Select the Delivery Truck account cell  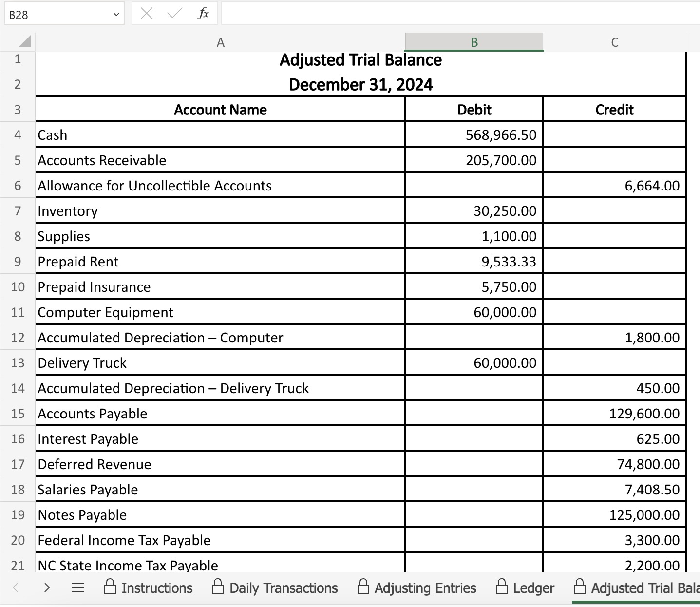(220, 363)
